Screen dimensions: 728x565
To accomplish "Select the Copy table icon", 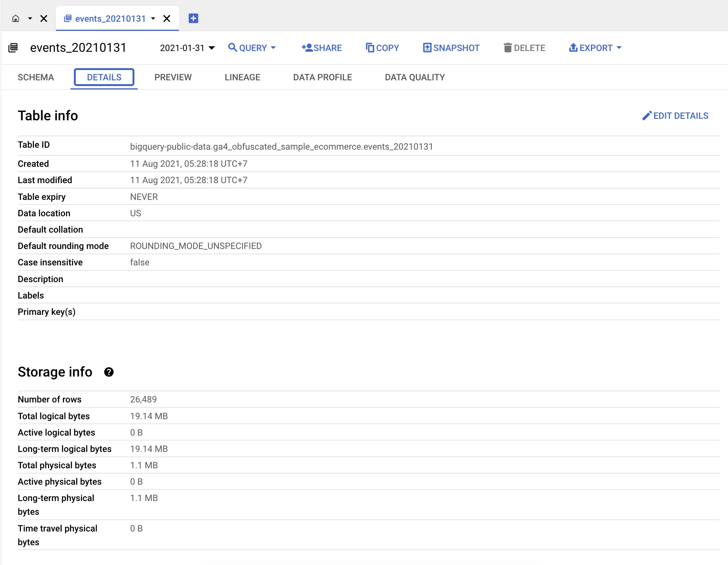I will coord(370,48).
